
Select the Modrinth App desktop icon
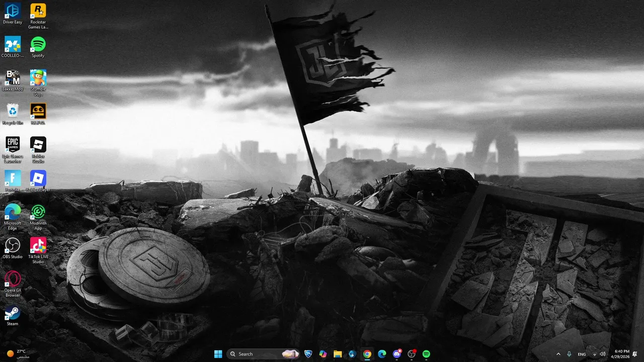click(x=38, y=217)
